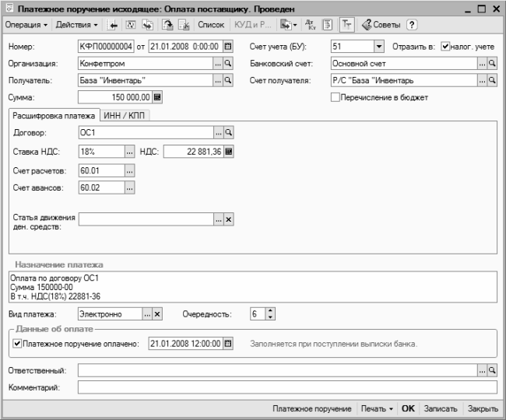
Task: Click magnifier icon beside Организация field
Action: 228,64
